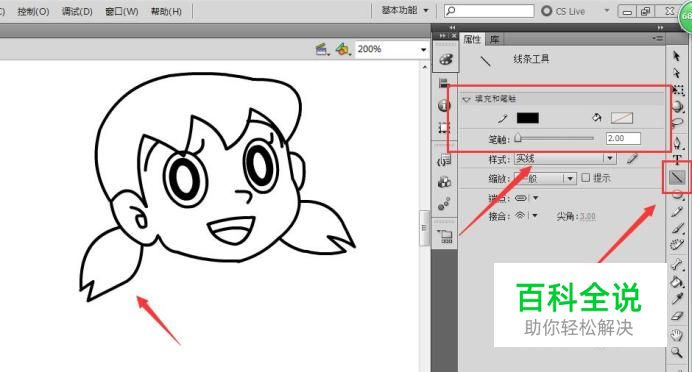Open the Transform panel icon
The height and width of the screenshot is (372, 692).
(x=444, y=128)
